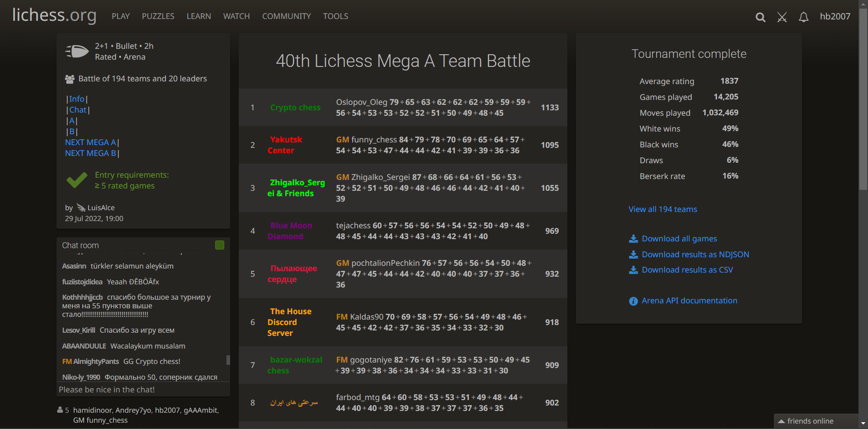868x429 pixels.
Task: Click the chat message input field
Action: (143, 390)
